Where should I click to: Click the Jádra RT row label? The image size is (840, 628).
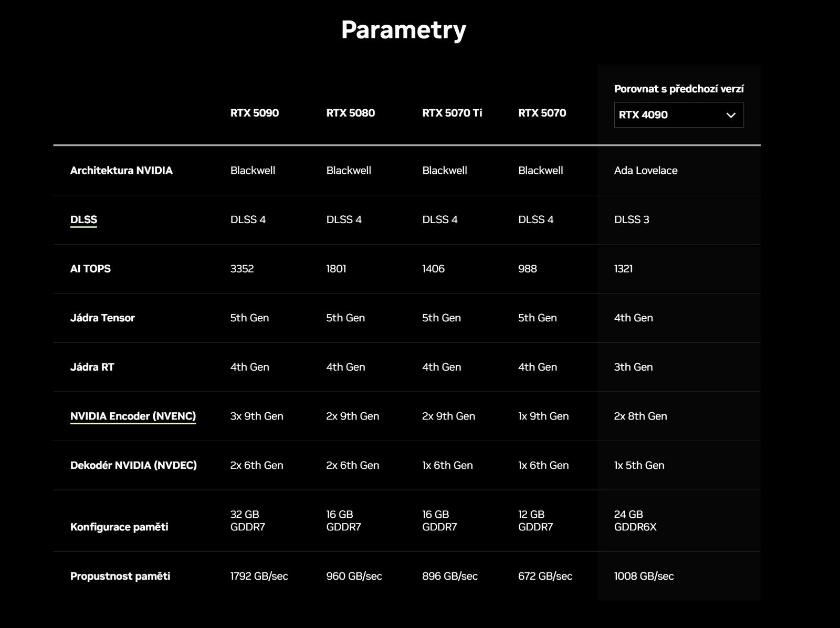tap(92, 367)
